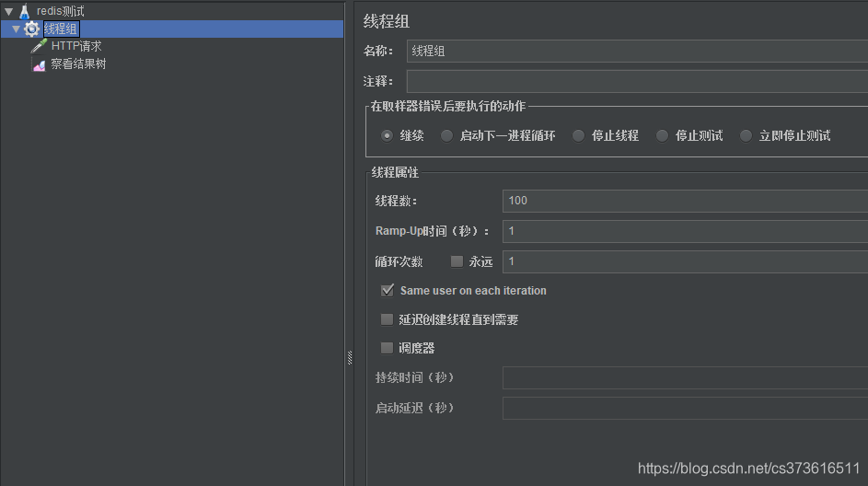Click the panel splitter handle
868x486 pixels.
click(349, 357)
